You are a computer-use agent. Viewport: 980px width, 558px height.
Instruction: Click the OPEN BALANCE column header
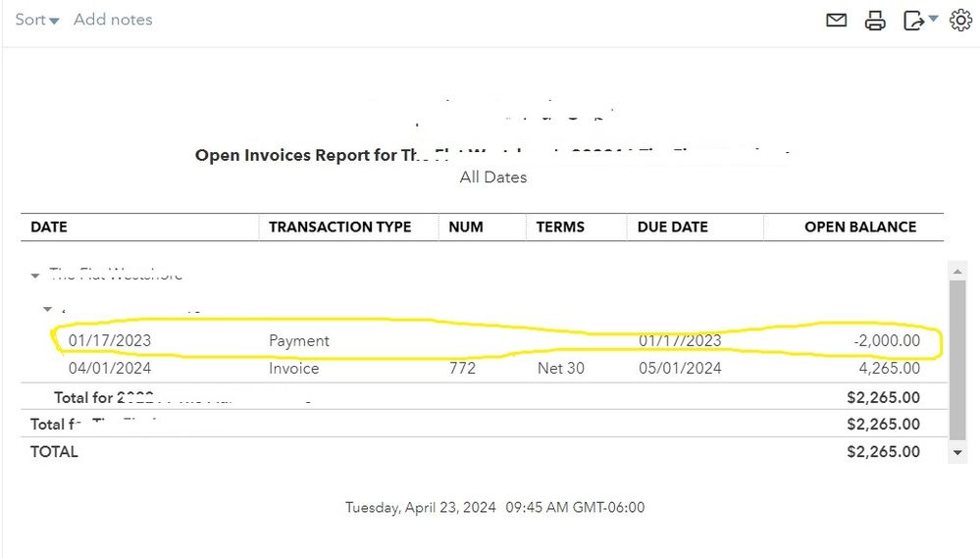(x=859, y=227)
